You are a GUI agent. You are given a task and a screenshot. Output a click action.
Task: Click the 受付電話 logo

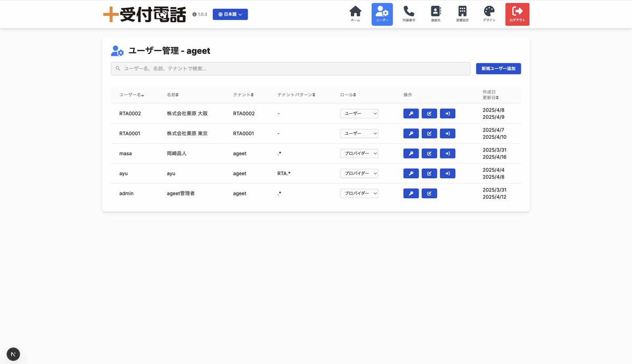[144, 14]
